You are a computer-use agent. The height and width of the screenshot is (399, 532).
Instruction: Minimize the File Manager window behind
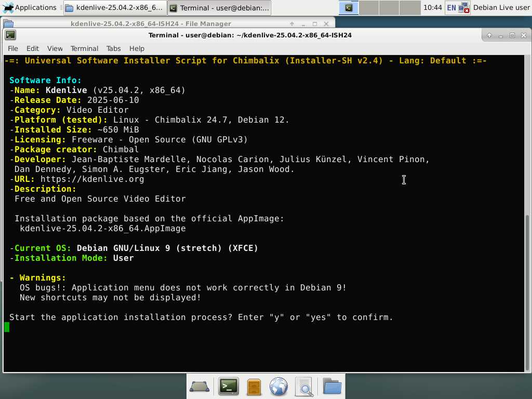[x=303, y=24]
